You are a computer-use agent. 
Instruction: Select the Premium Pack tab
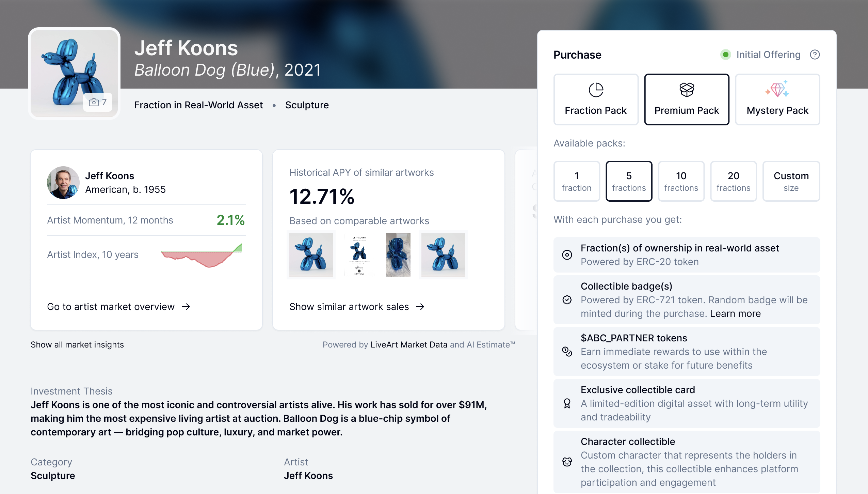(687, 99)
